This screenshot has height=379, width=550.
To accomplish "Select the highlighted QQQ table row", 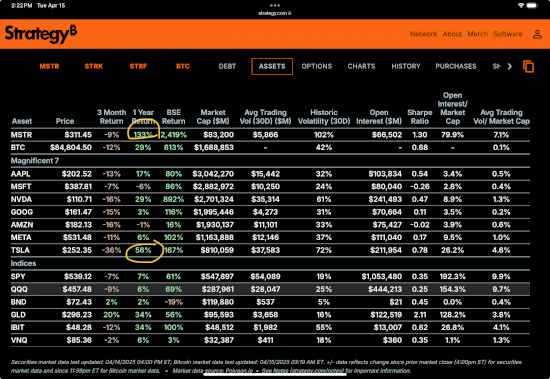I will click(270, 289).
